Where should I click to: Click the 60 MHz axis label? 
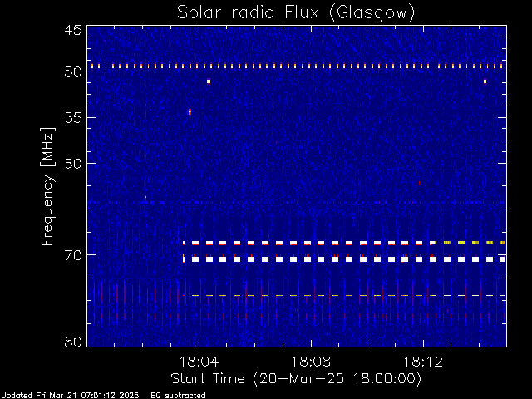73,163
